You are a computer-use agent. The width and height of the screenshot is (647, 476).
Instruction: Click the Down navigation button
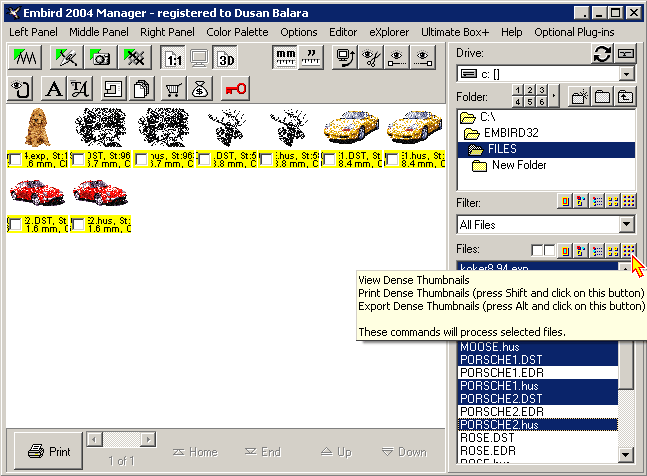tap(404, 452)
